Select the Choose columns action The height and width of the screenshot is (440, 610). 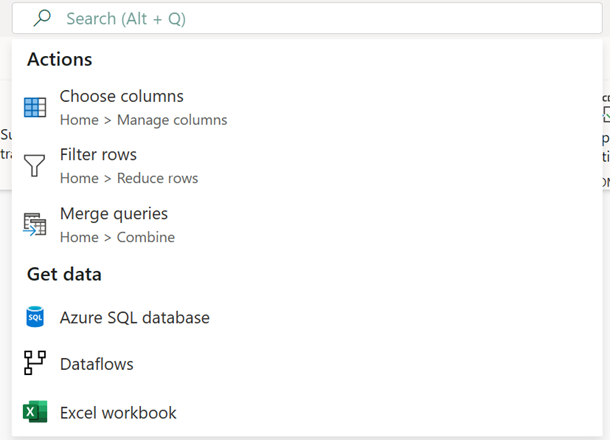(122, 97)
